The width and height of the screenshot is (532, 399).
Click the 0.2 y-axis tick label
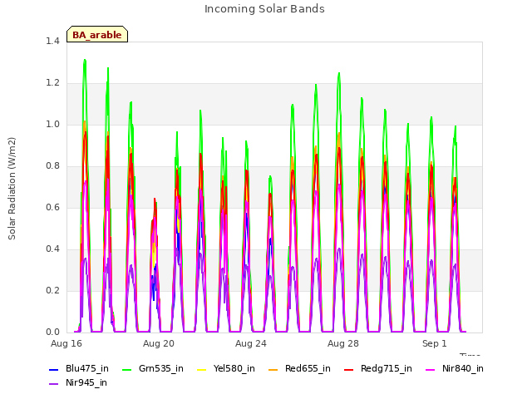(52, 291)
